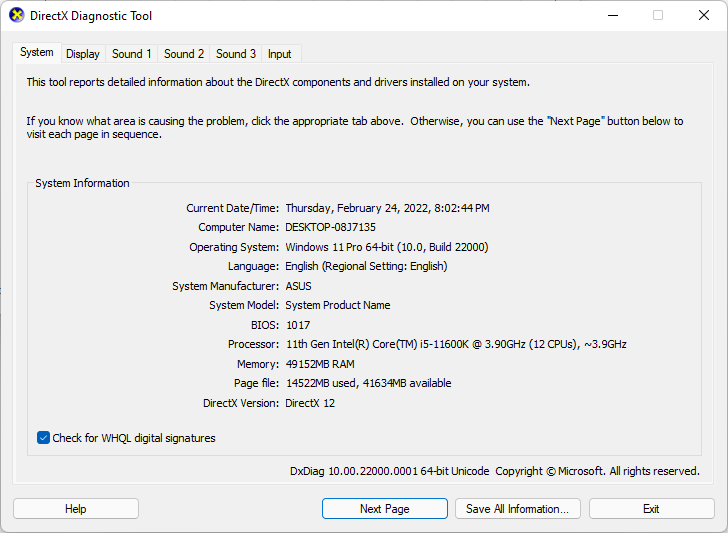Screen dimensions: 728x533
Task: Click Windows 11 Pro 64-bit value
Action: pyautogui.click(x=387, y=247)
